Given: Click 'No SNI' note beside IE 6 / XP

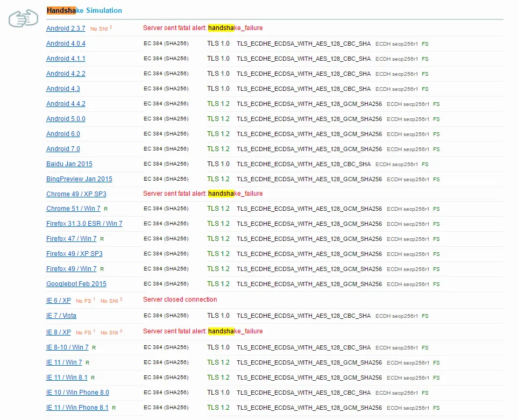Looking at the screenshot, I should pos(111,301).
